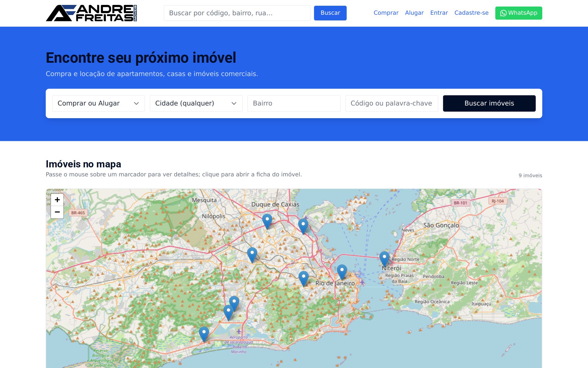The image size is (588, 368).
Task: Go to the Comprar page
Action: click(386, 13)
